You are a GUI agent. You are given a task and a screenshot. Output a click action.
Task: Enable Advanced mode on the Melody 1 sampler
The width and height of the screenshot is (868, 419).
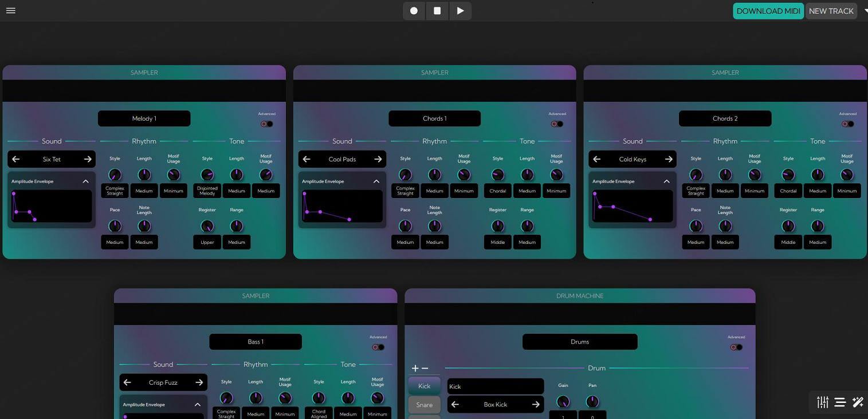(266, 124)
